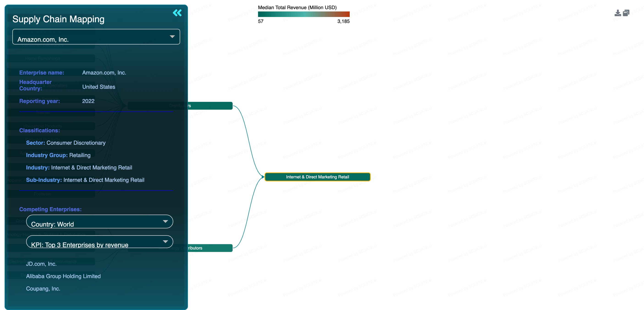Click the Country dropdown arrow icon

165,221
